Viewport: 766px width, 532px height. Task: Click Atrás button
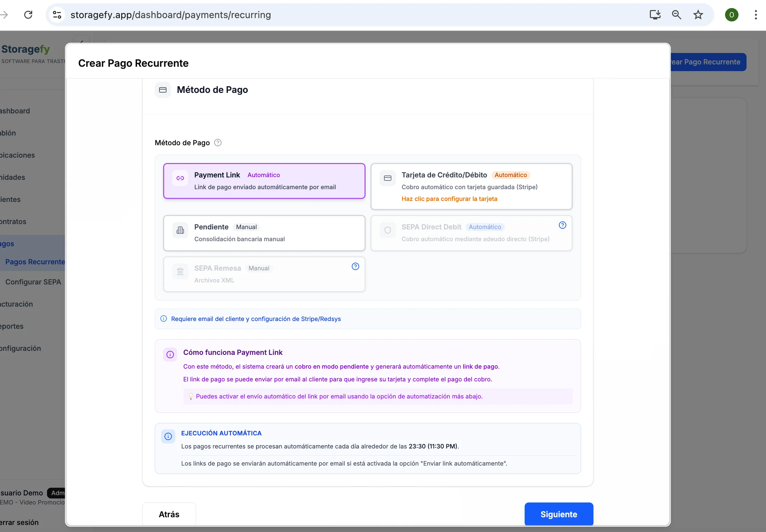(169, 514)
